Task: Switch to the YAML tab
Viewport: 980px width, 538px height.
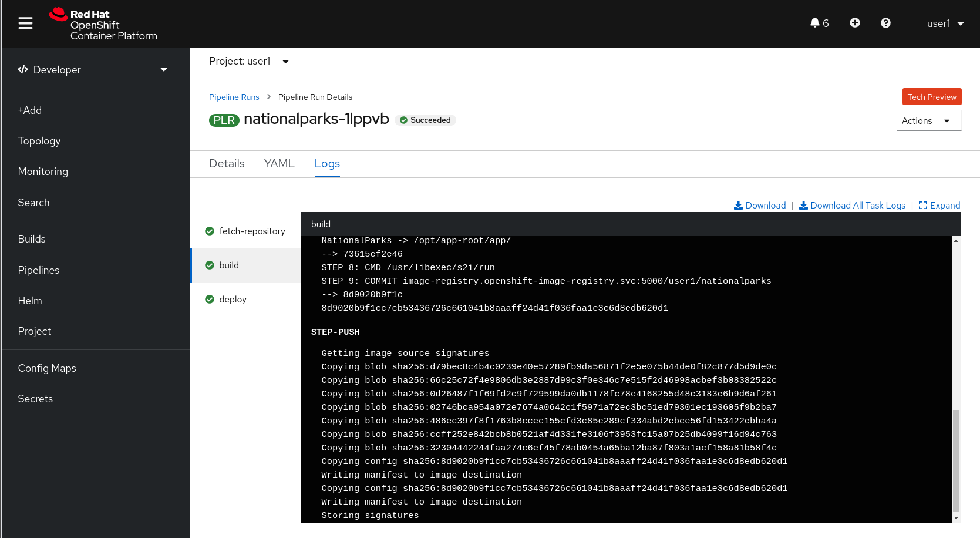Action: [x=279, y=163]
